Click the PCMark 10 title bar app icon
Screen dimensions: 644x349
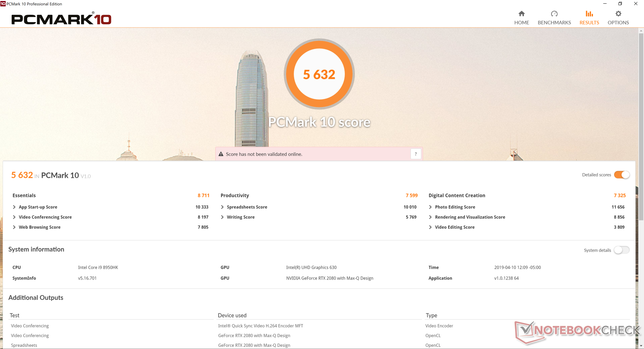(x=3, y=4)
